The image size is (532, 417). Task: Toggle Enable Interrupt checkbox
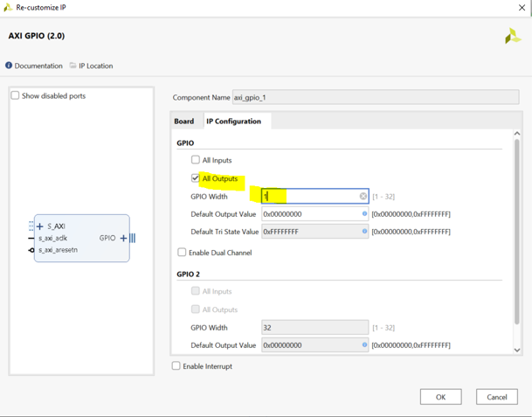(x=176, y=365)
